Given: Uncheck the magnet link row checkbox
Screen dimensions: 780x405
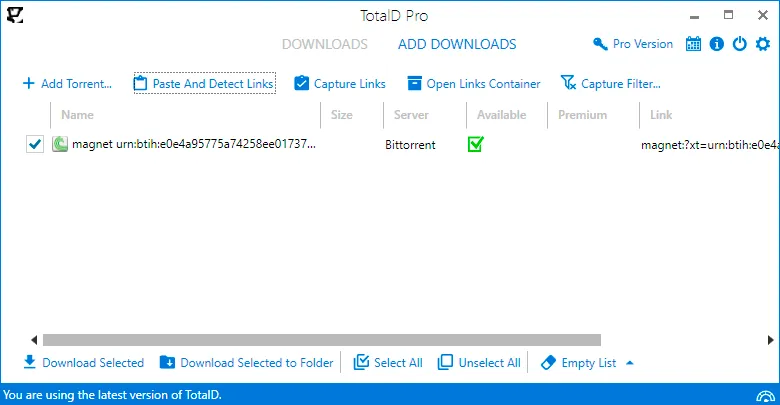Looking at the screenshot, I should [35, 144].
